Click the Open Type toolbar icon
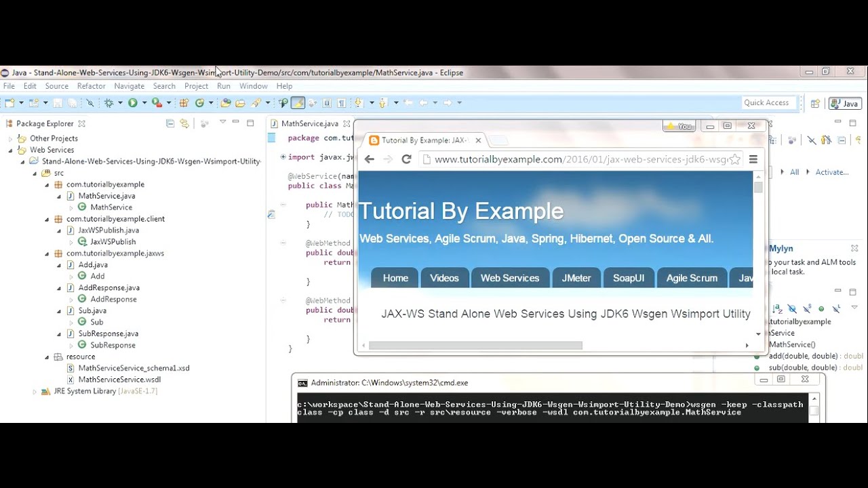This screenshot has height=488, width=868. click(x=225, y=103)
